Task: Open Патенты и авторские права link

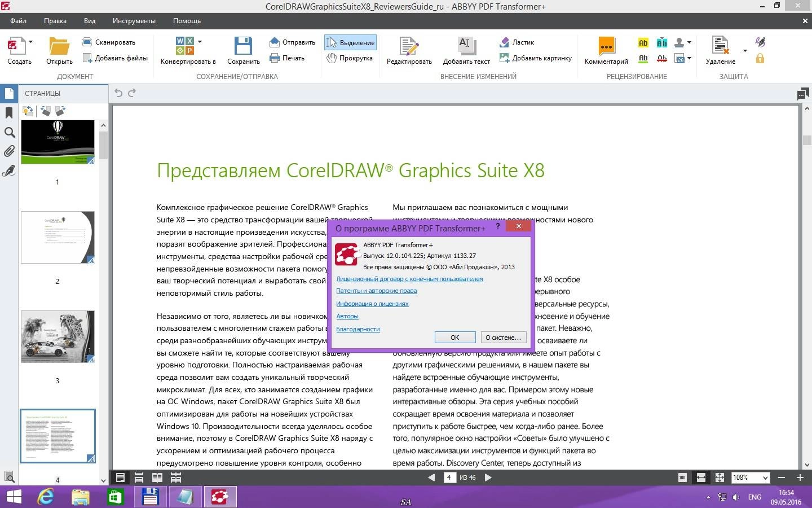Action: click(x=377, y=291)
